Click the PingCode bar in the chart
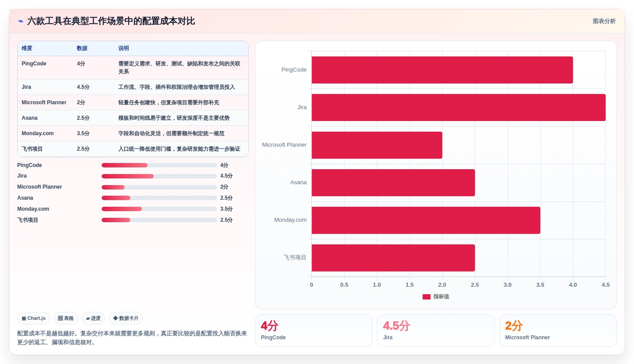Image resolution: width=634 pixels, height=364 pixels. [x=442, y=70]
